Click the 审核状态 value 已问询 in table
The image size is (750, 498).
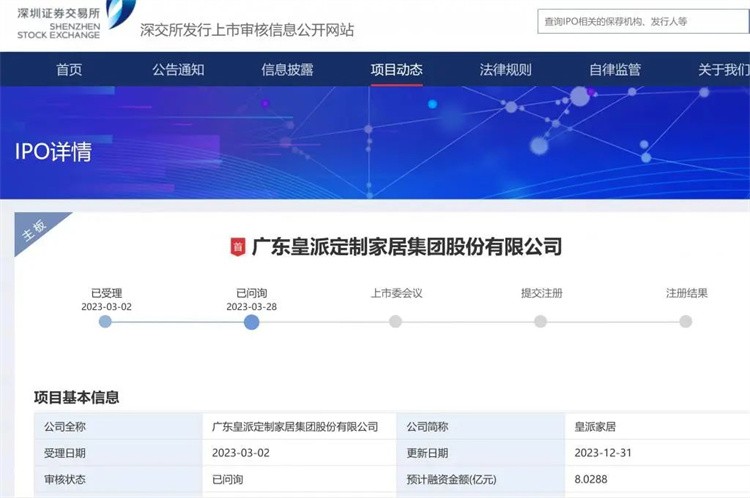pos(228,479)
